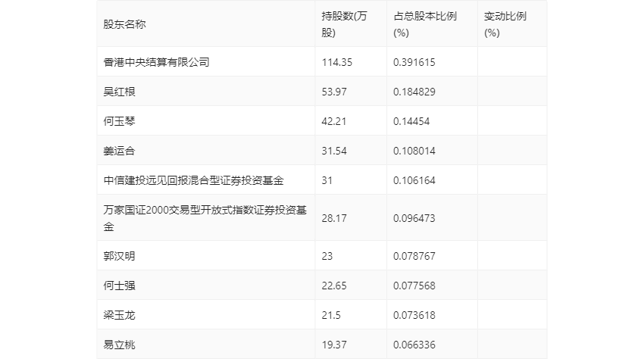The height and width of the screenshot is (359, 644).
Task: Click holding value 21.5
Action: pos(331,315)
